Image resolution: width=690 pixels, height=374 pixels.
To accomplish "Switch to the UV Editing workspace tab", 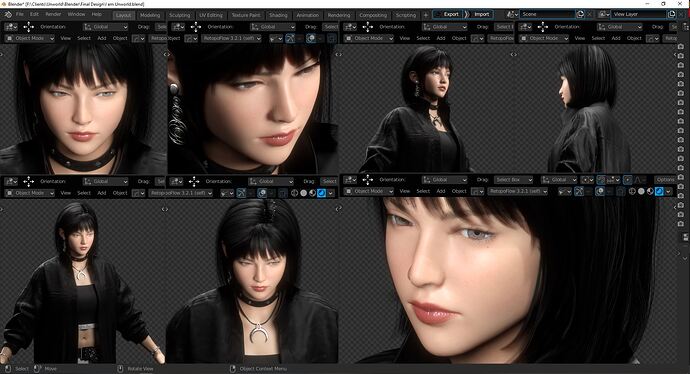I will tap(211, 15).
